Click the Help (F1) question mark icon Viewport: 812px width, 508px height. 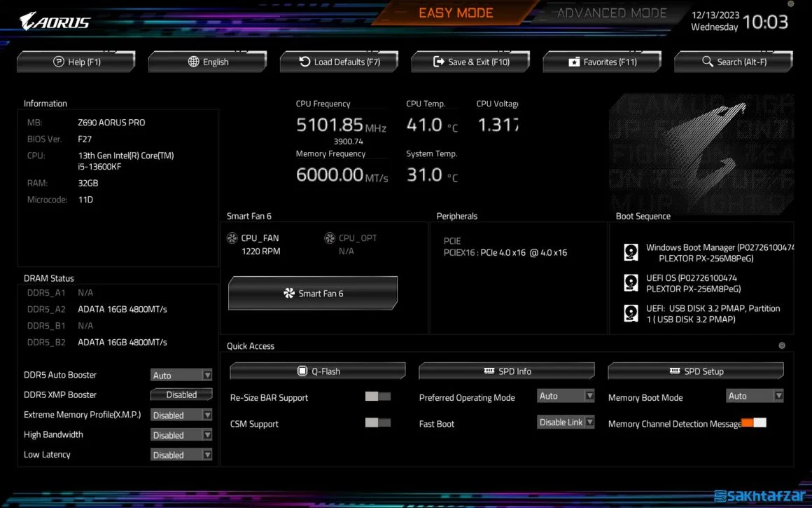point(59,62)
